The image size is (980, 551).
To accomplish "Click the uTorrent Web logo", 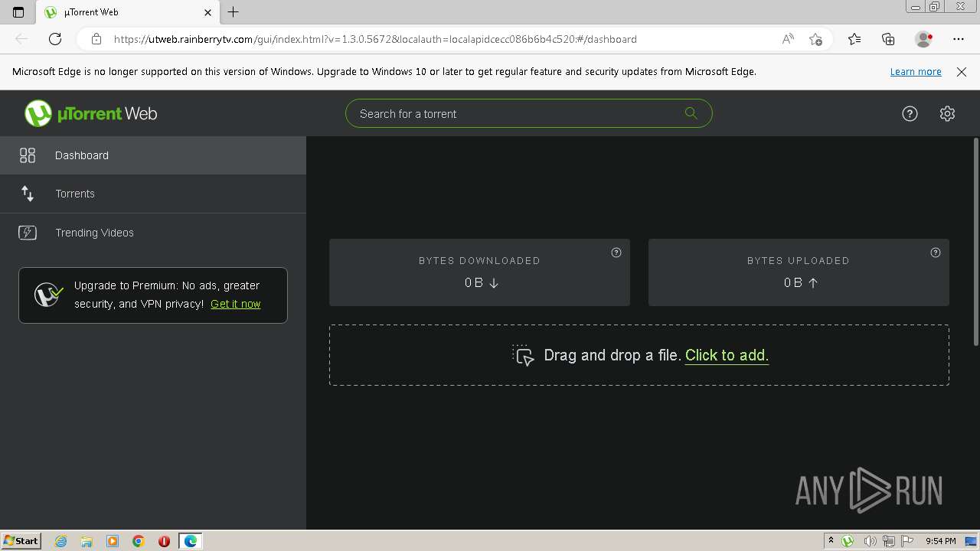I will pos(91,113).
